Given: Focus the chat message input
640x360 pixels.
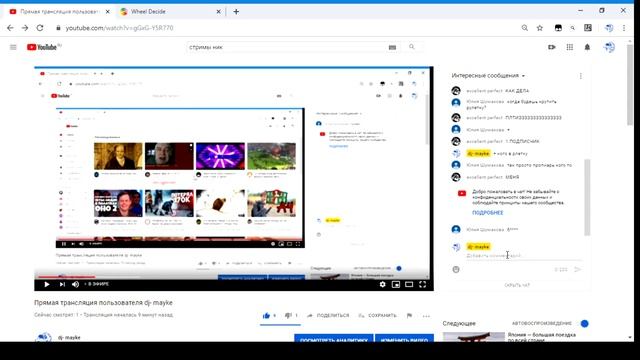Looking at the screenshot, I should click(x=524, y=256).
